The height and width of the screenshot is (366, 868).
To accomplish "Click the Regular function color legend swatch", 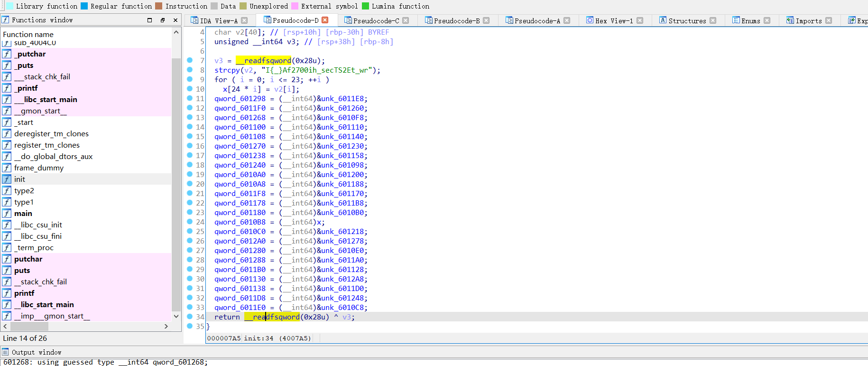I will coord(84,6).
